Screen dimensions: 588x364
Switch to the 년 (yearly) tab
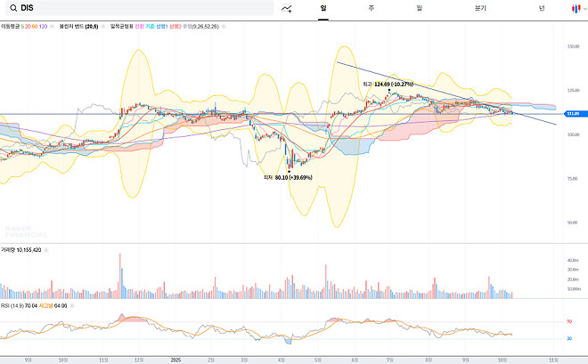(542, 8)
